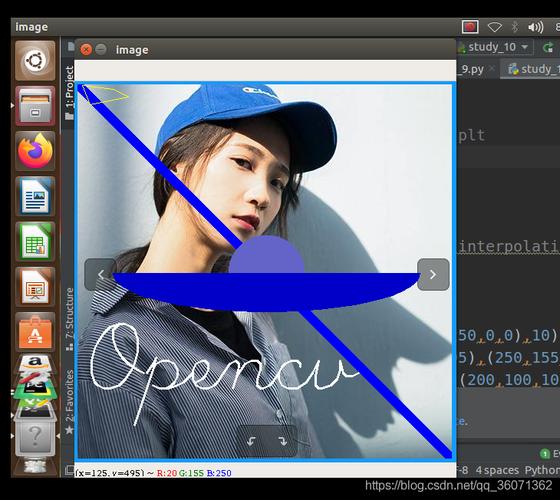The width and height of the screenshot is (560, 500).
Task: Click the screen recording indicator icon
Action: pyautogui.click(x=470, y=27)
